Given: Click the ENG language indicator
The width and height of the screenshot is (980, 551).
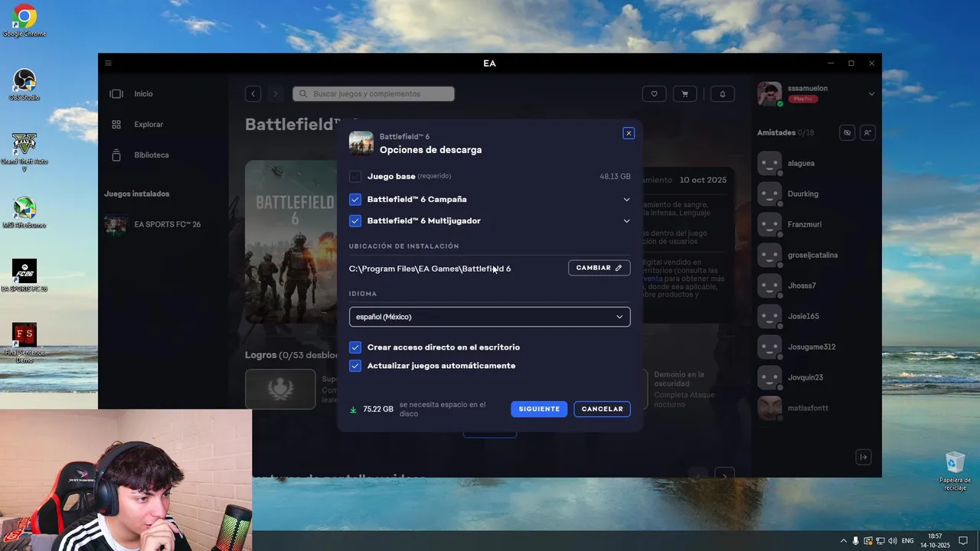Looking at the screenshot, I should click(908, 541).
